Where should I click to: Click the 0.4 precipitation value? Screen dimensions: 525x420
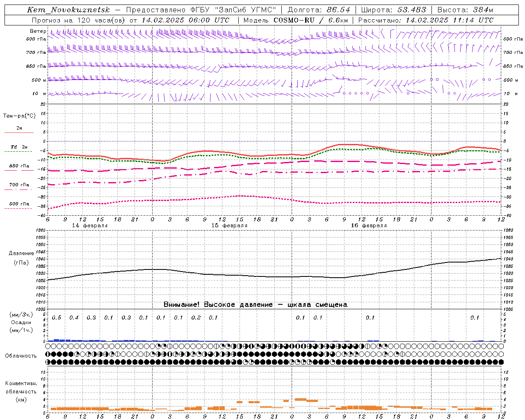click(74, 318)
